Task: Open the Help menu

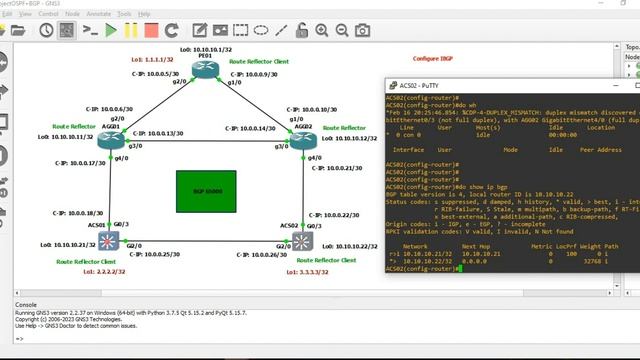Action: pyautogui.click(x=144, y=14)
